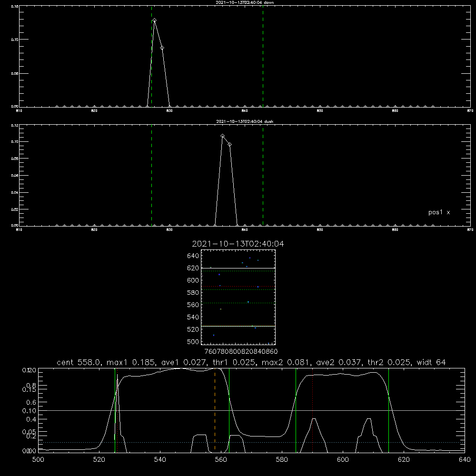Click the '520' y-axis label of scatter plot

193,329
